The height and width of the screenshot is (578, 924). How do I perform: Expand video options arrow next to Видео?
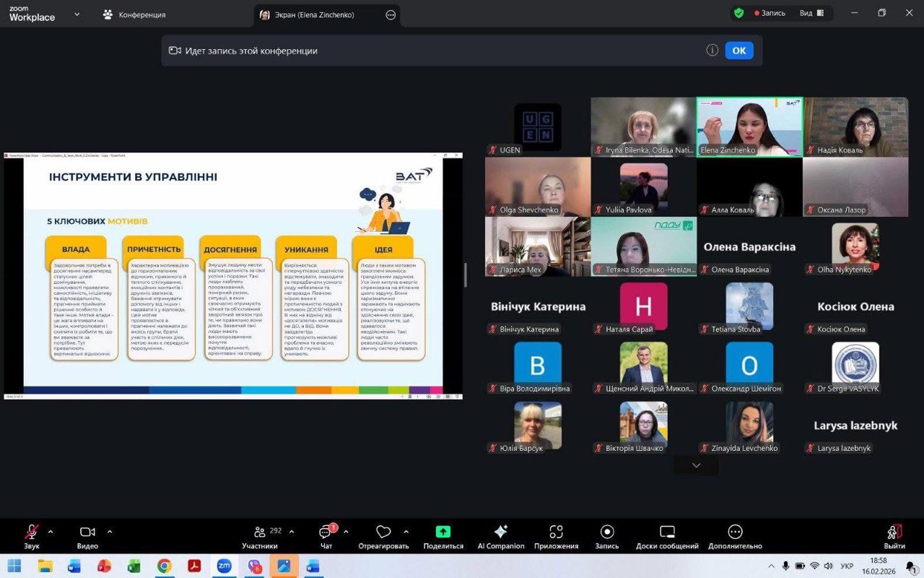(x=110, y=532)
